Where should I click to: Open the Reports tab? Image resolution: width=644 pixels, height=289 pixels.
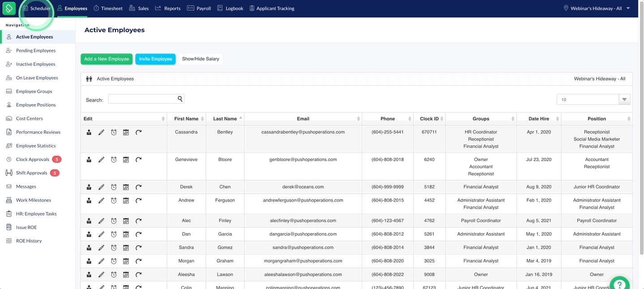168,8
